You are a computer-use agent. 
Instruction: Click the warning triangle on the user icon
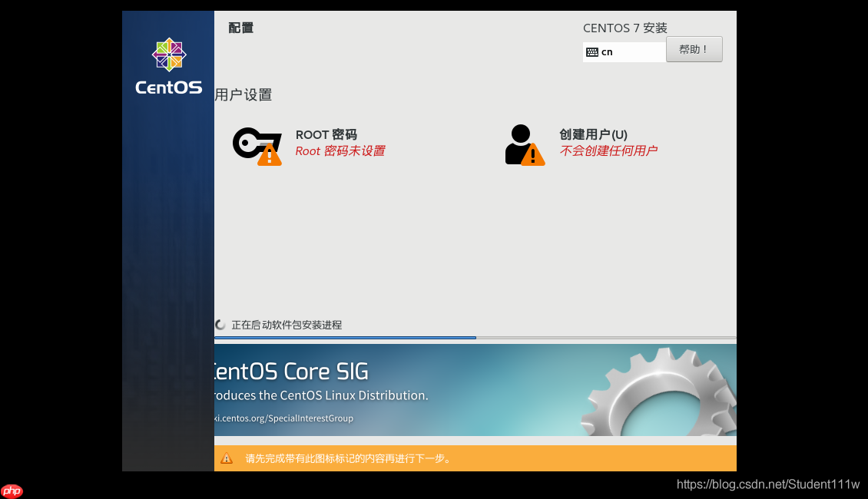click(533, 156)
